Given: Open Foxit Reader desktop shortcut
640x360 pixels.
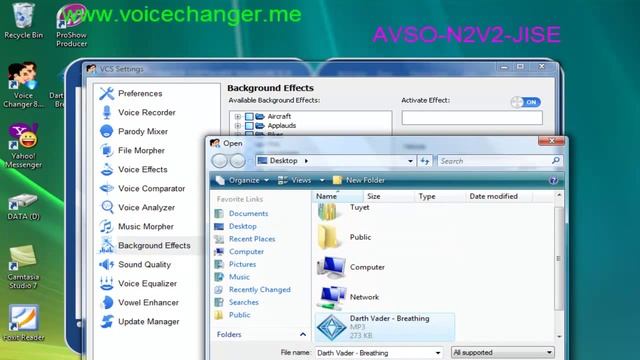Looking at the screenshot, I should pos(24,322).
